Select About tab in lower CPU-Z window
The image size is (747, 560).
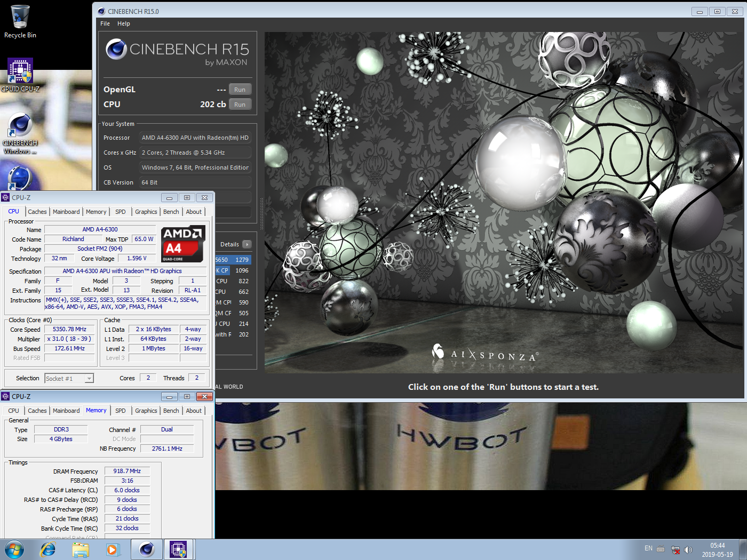click(x=194, y=411)
